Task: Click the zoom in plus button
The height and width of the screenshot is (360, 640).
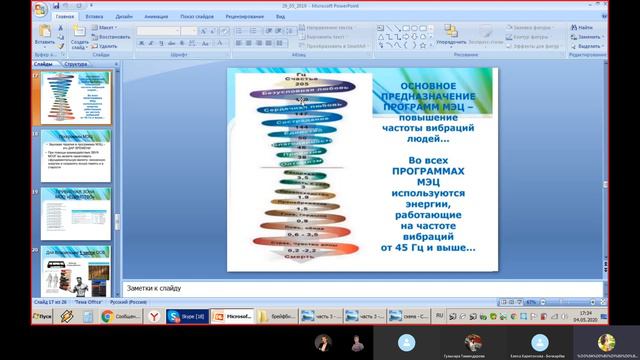Action: coord(593,302)
